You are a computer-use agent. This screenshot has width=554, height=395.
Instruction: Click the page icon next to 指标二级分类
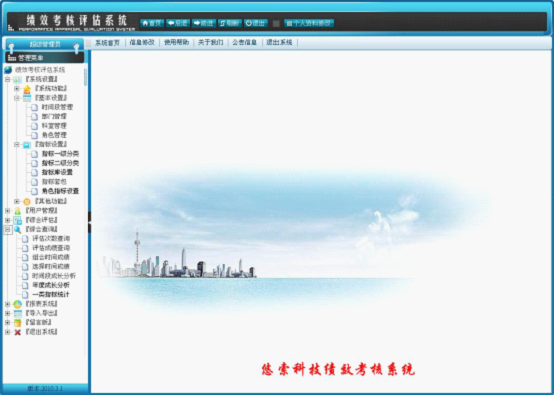click(x=34, y=163)
